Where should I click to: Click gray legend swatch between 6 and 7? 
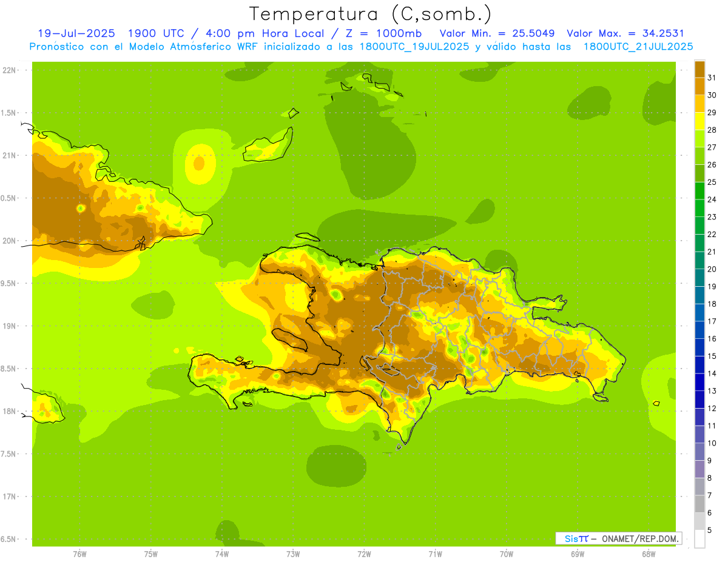pos(699,504)
